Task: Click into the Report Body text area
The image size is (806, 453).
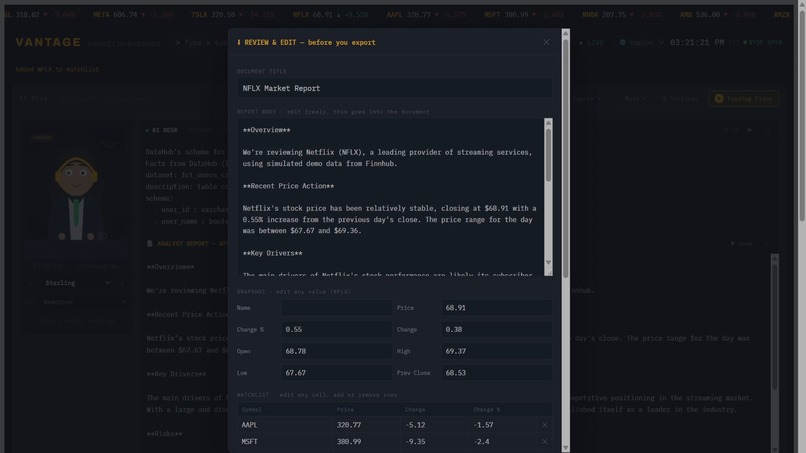Action: coord(391,197)
